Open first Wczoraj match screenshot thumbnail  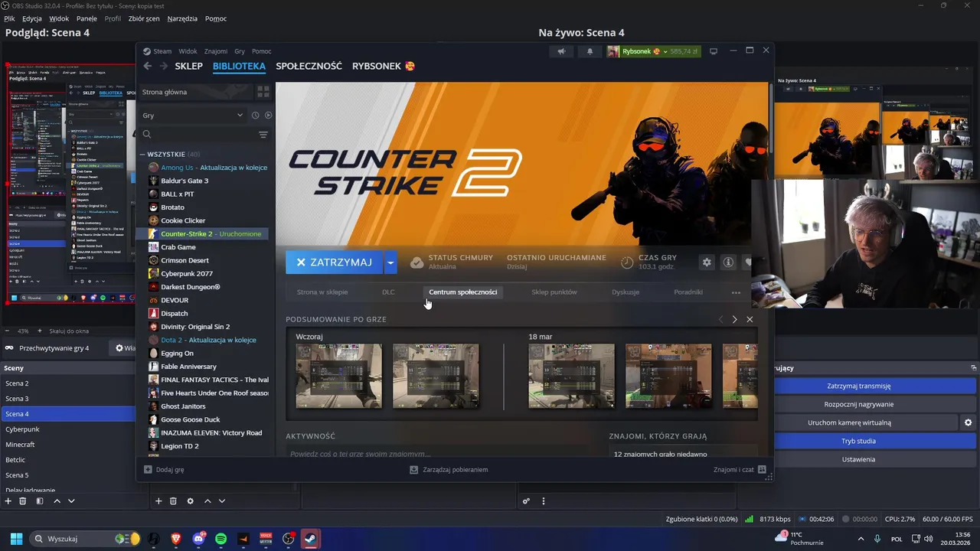339,376
